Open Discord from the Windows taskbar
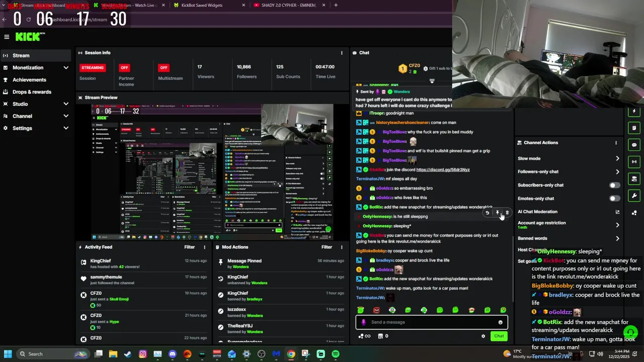Image resolution: width=644 pixels, height=362 pixels. (173, 354)
